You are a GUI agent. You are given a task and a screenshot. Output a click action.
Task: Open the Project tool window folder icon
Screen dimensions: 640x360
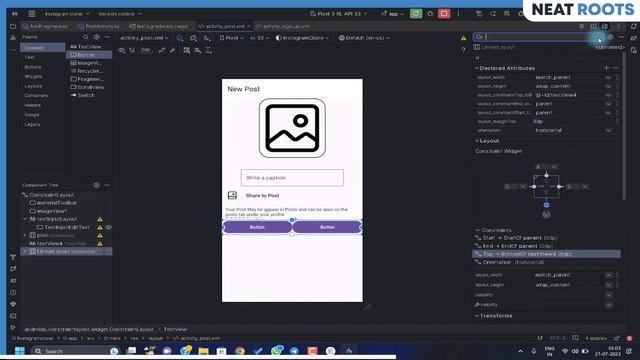pyautogui.click(x=13, y=27)
